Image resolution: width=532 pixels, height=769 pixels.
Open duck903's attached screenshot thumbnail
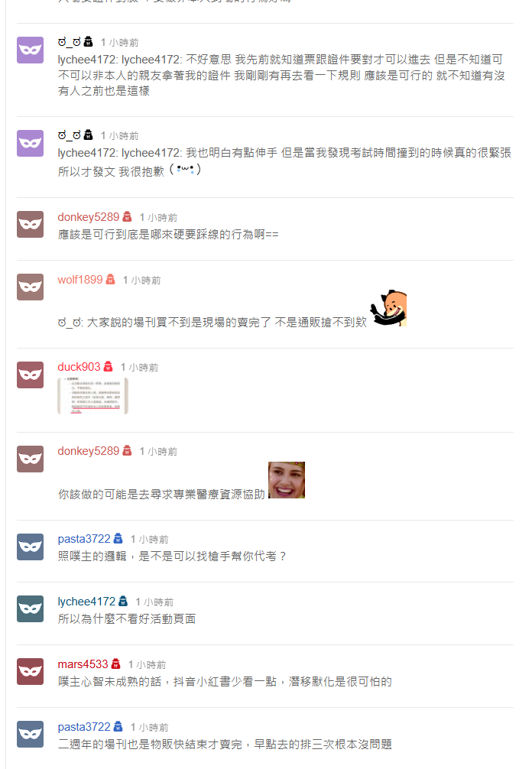tap(92, 395)
